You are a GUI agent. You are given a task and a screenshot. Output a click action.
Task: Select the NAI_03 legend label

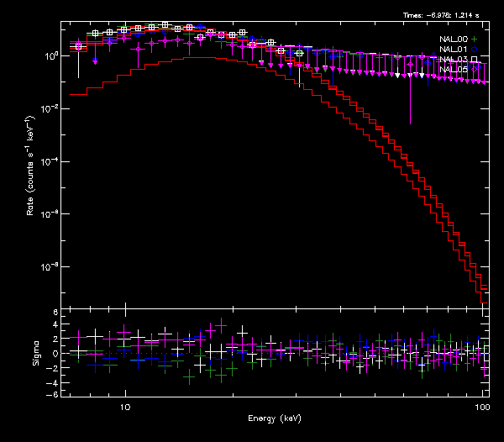(453, 60)
